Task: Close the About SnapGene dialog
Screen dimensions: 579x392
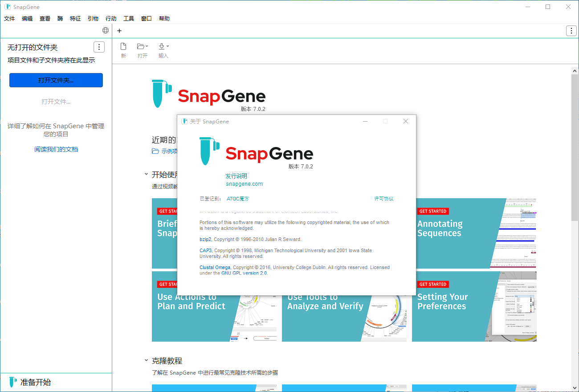Action: click(x=405, y=121)
